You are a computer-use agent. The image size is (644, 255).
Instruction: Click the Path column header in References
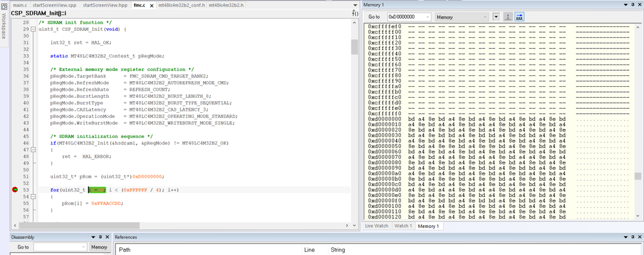(x=125, y=250)
